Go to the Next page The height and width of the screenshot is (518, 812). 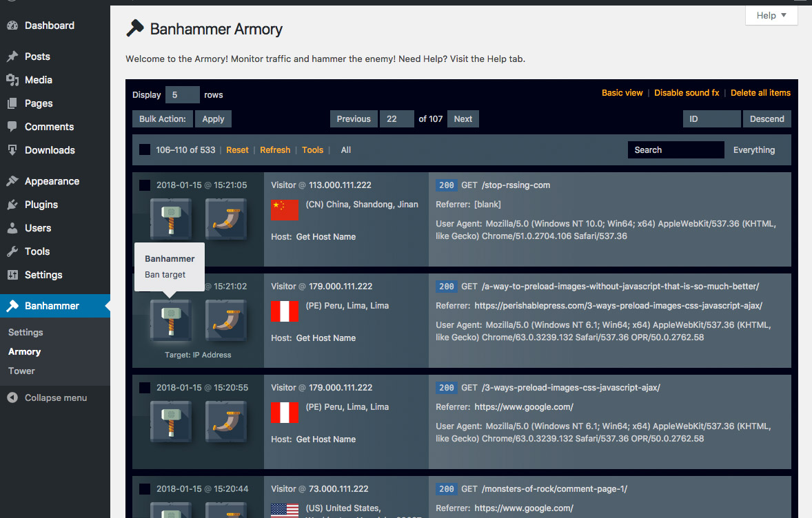click(x=463, y=119)
